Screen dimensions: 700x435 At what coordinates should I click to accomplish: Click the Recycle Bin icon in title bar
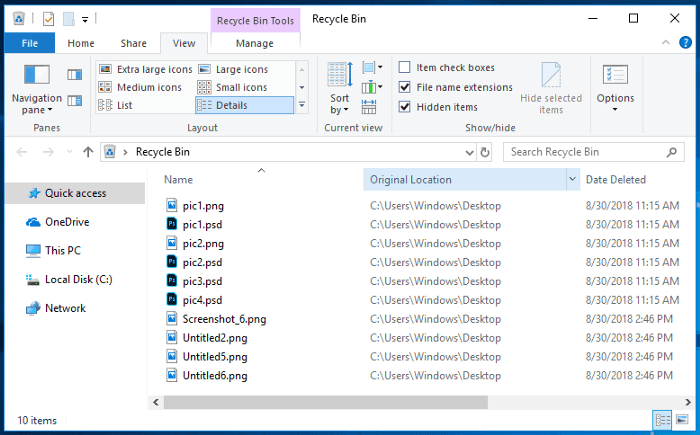click(19, 19)
